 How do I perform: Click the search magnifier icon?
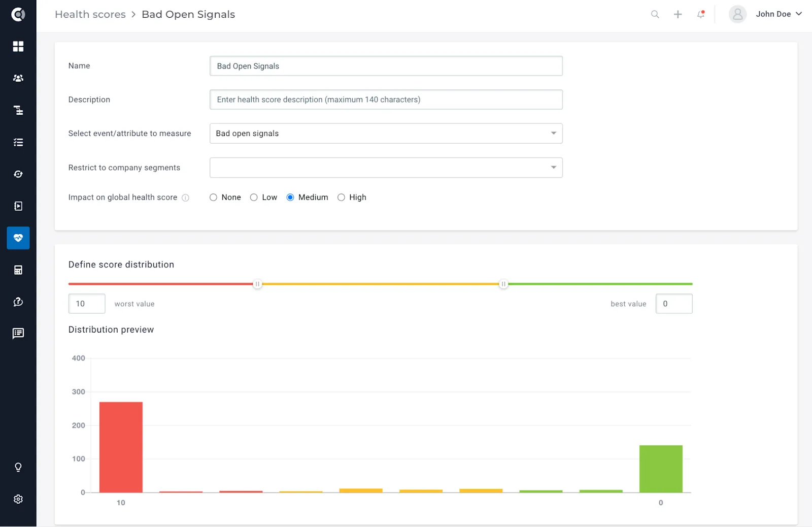pos(655,14)
